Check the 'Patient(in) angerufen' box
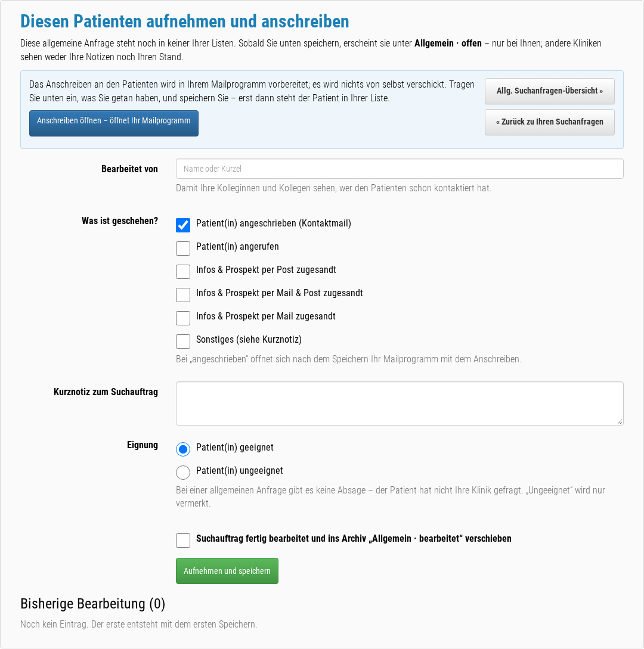The image size is (644, 649). tap(183, 249)
